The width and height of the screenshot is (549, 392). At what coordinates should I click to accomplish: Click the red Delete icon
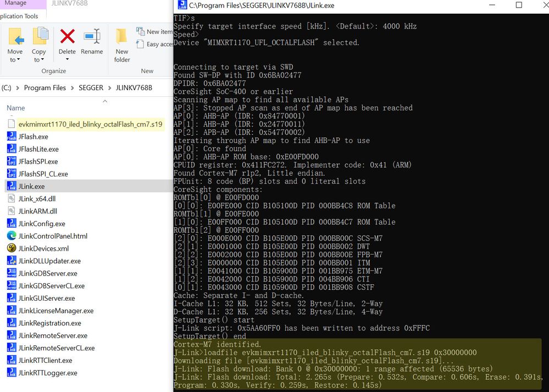point(67,36)
